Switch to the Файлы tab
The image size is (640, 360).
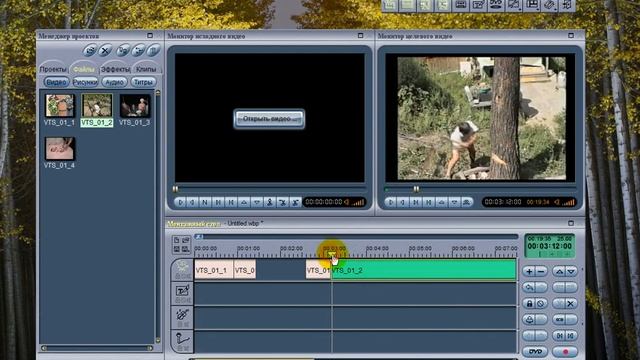click(x=83, y=69)
